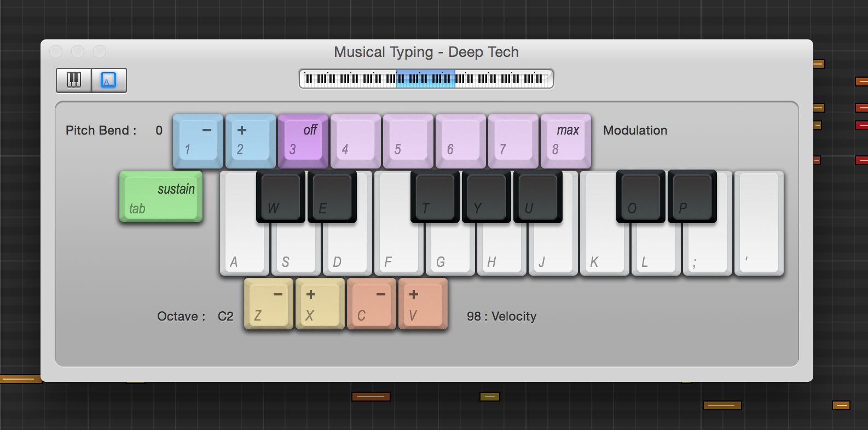Screen dimensions: 868x430
Task: Lower octave with Z key
Action: pyautogui.click(x=269, y=304)
